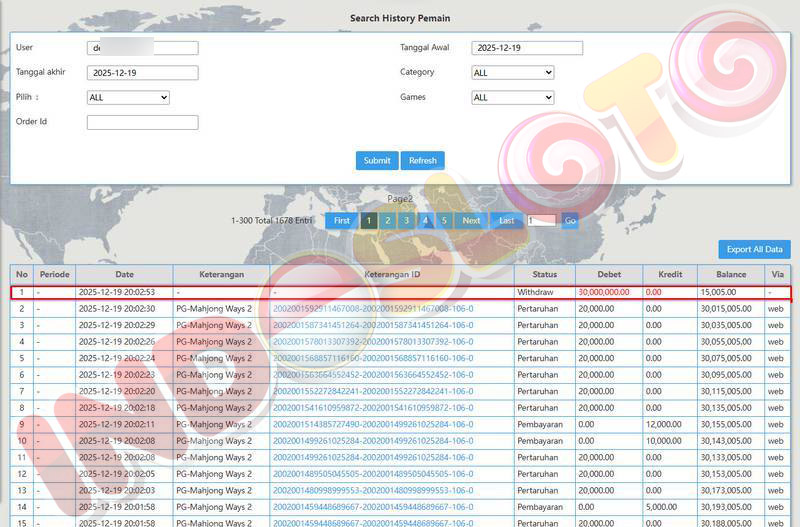The height and width of the screenshot is (527, 800).
Task: Export all data to file
Action: [x=754, y=249]
